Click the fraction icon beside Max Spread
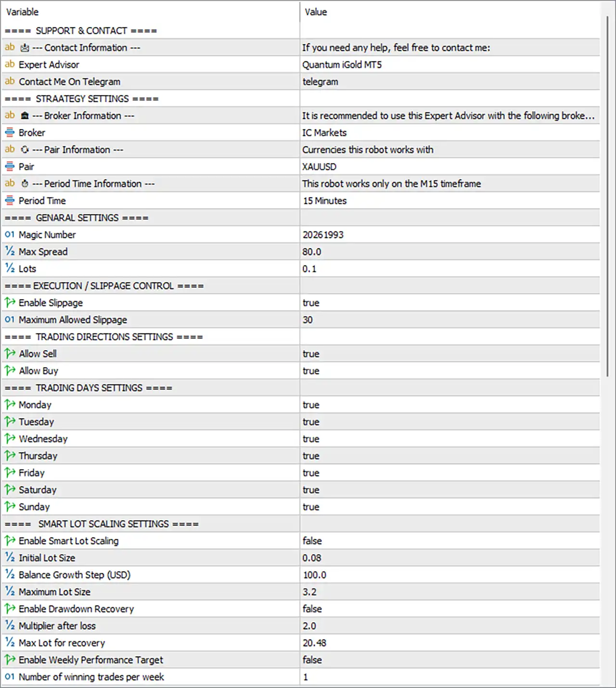616x688 pixels. coord(10,252)
